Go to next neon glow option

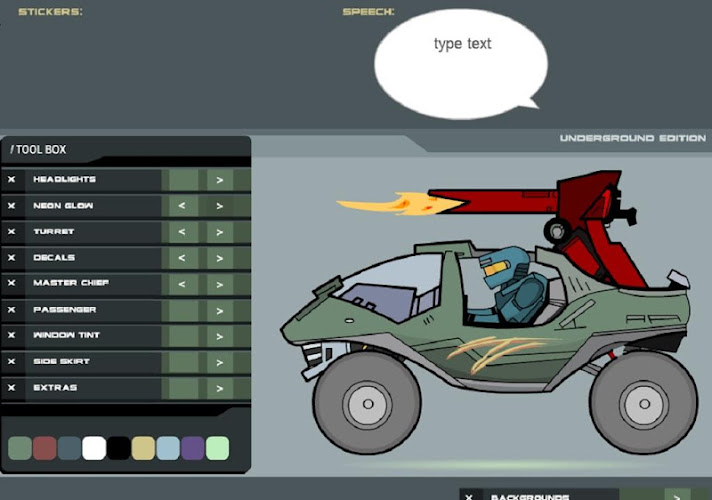[220, 206]
